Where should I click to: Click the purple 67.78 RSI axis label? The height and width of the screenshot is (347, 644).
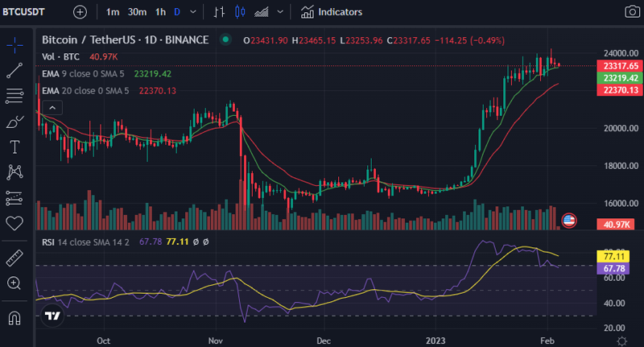pos(613,269)
